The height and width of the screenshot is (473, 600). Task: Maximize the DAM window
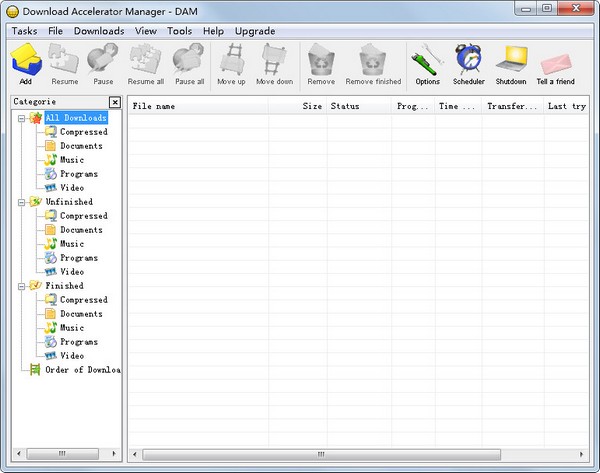coord(547,8)
